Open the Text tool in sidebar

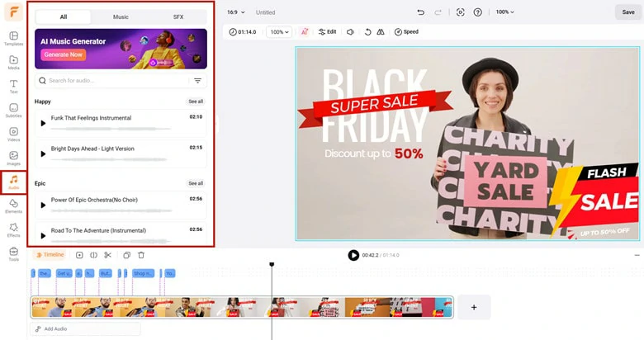click(x=13, y=86)
